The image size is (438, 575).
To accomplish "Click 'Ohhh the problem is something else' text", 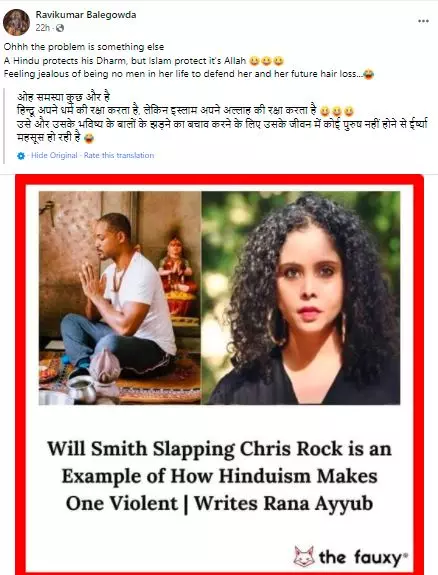I will (84, 47).
